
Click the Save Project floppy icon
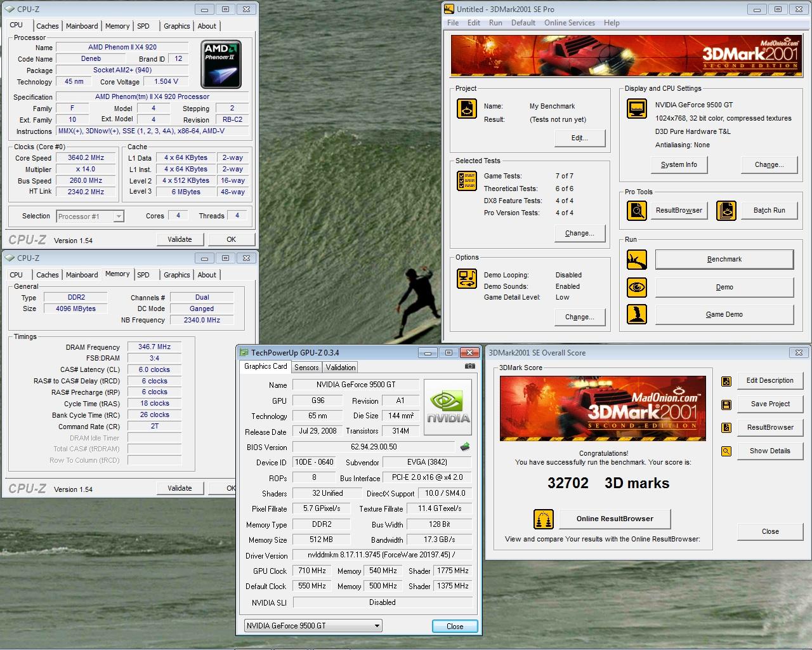[726, 404]
